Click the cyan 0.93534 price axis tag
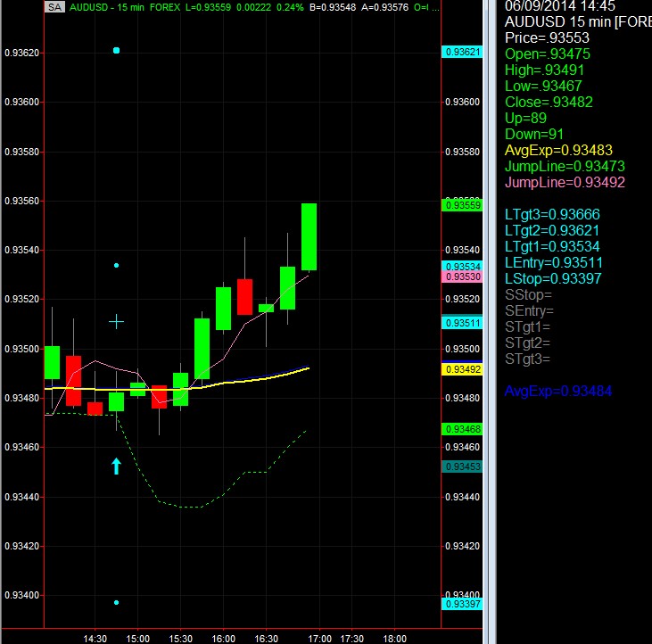 (x=462, y=266)
